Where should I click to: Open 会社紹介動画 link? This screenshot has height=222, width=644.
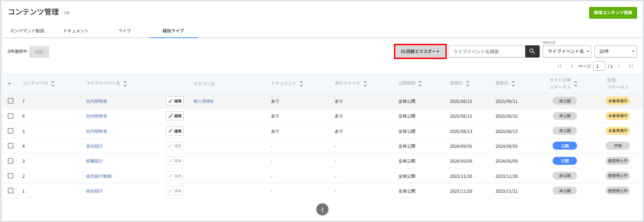[x=99, y=176]
